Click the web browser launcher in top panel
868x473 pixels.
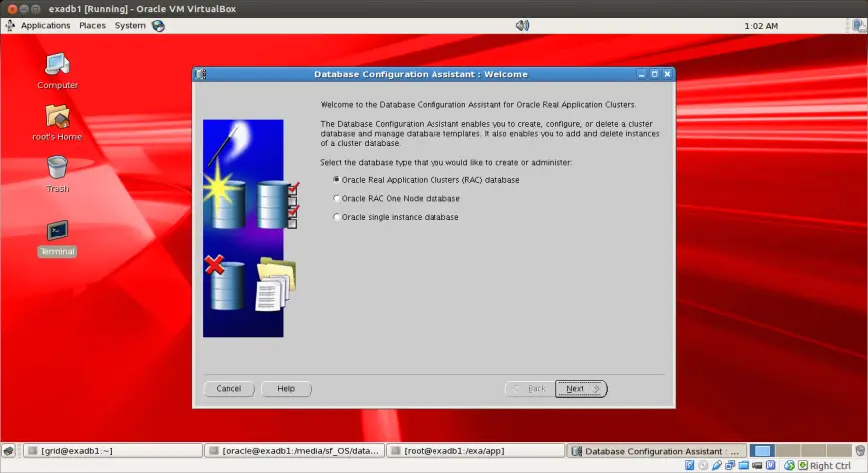pyautogui.click(x=158, y=26)
